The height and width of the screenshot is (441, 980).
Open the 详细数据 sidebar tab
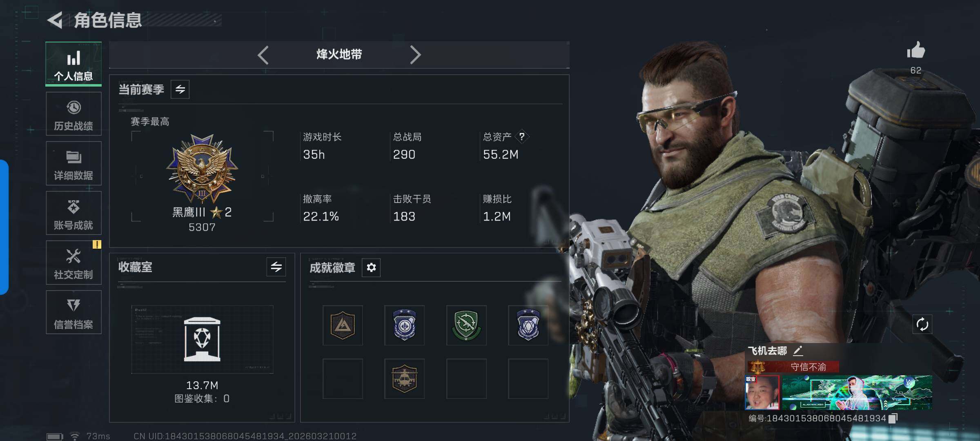click(73, 164)
